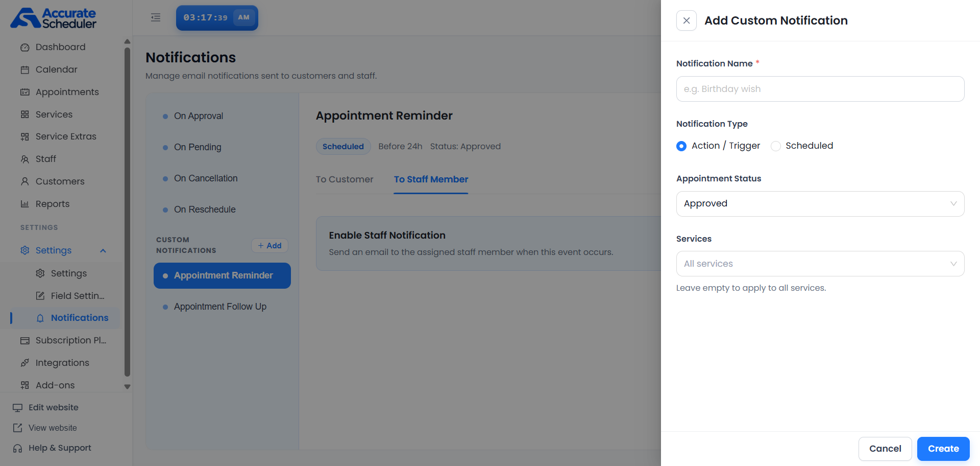Close the Add Custom Notification panel

point(687,20)
